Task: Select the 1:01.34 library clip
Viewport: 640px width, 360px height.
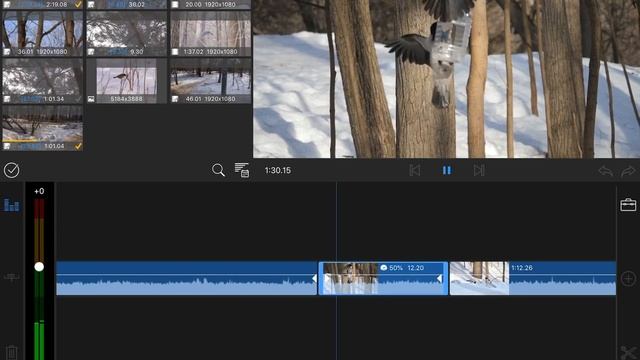Action: pos(42,81)
